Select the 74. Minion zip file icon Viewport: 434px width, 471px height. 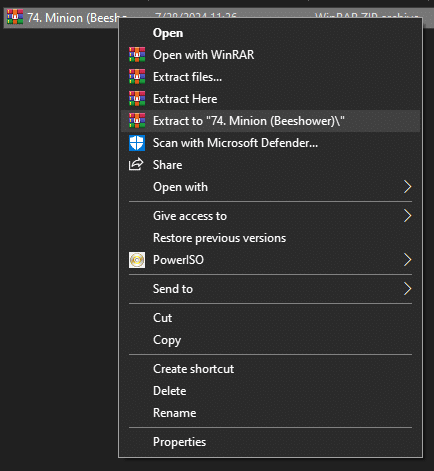pos(15,17)
